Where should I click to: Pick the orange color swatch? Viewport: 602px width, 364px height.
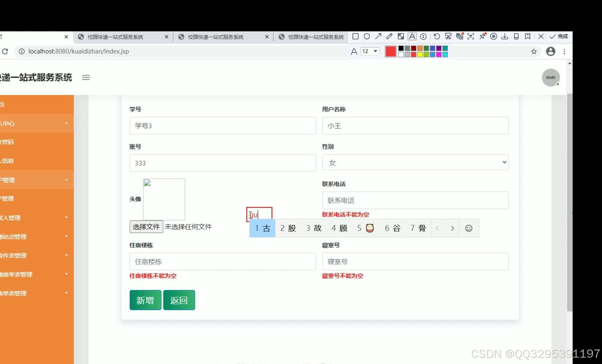tap(420, 49)
